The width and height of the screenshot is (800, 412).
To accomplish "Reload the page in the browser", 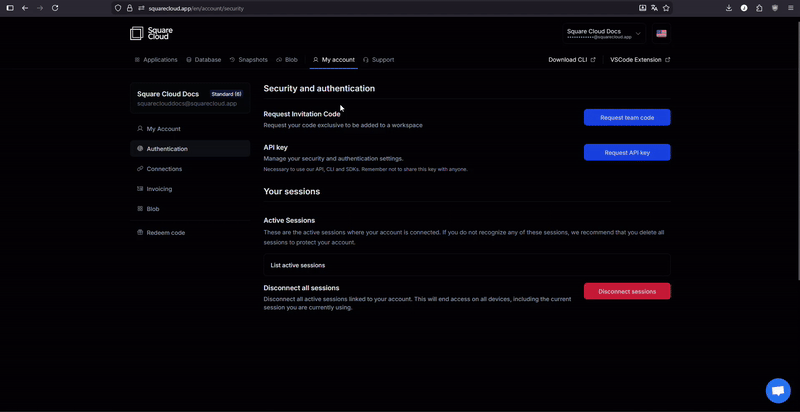I will (54, 8).
